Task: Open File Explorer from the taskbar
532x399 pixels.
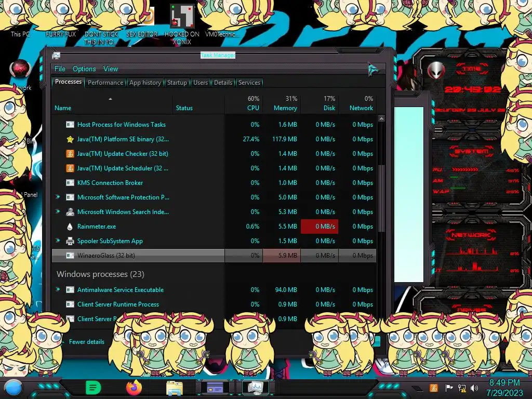Action: click(175, 388)
